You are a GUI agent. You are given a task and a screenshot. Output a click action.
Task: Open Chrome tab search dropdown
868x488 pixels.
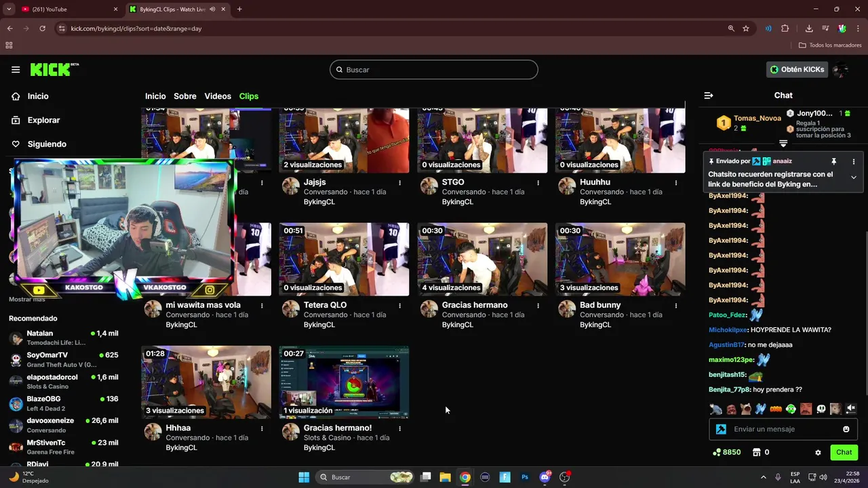click(x=9, y=9)
